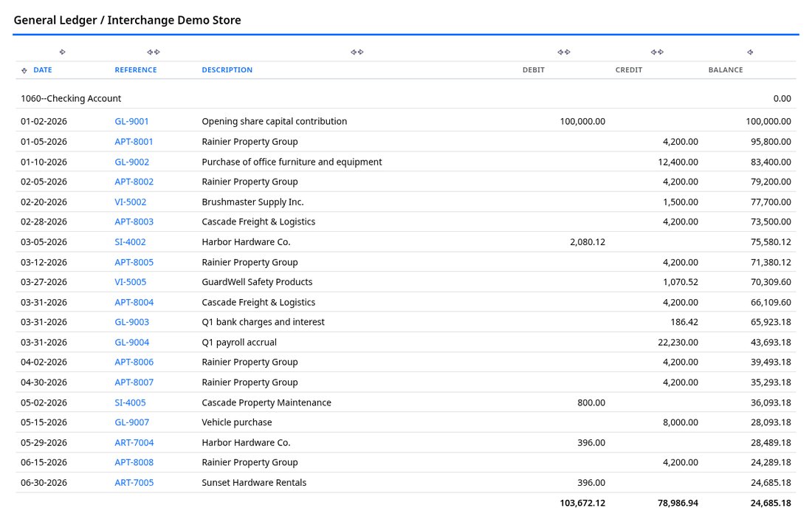The height and width of the screenshot is (508, 812).
Task: Open vendor invoice VI-5002
Action: (130, 202)
